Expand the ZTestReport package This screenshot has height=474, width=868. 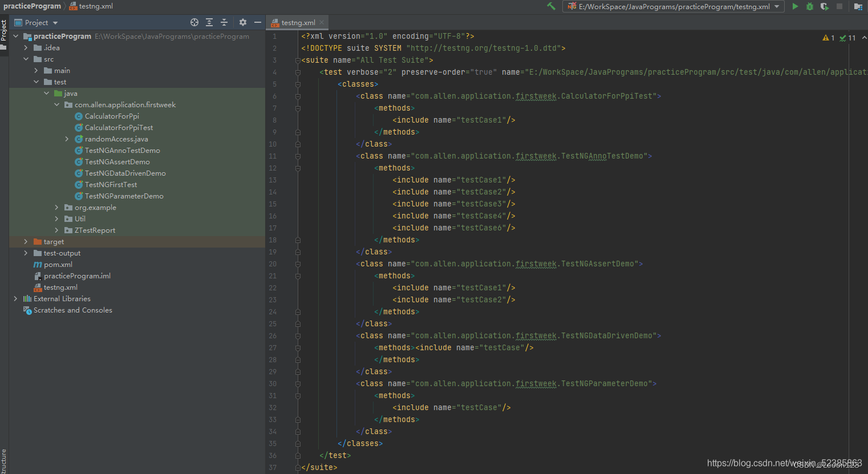56,230
